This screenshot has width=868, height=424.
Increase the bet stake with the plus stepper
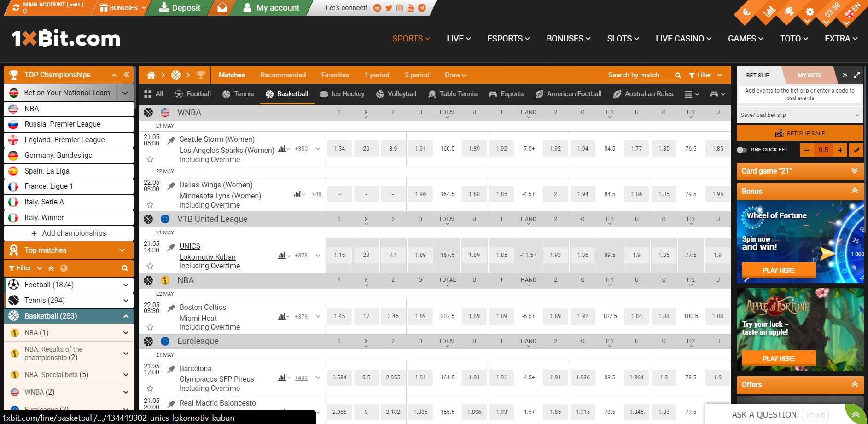[840, 150]
